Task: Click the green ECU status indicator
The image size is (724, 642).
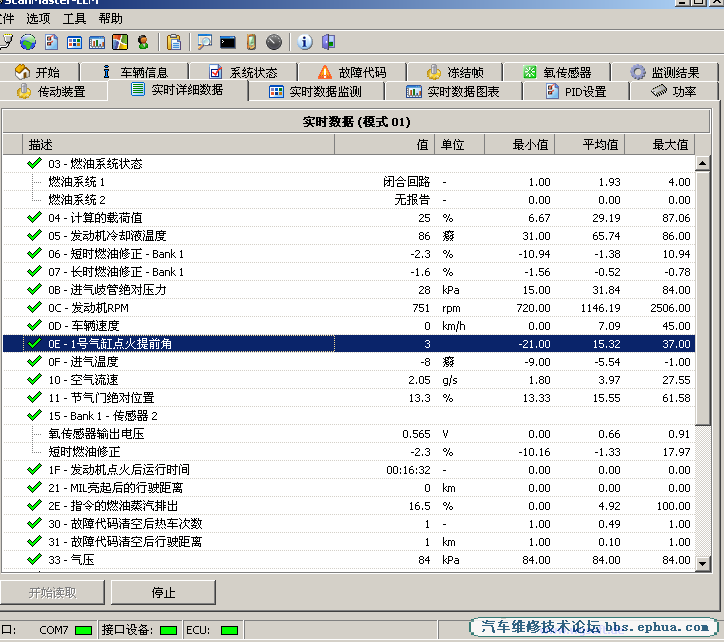Action: (229, 630)
